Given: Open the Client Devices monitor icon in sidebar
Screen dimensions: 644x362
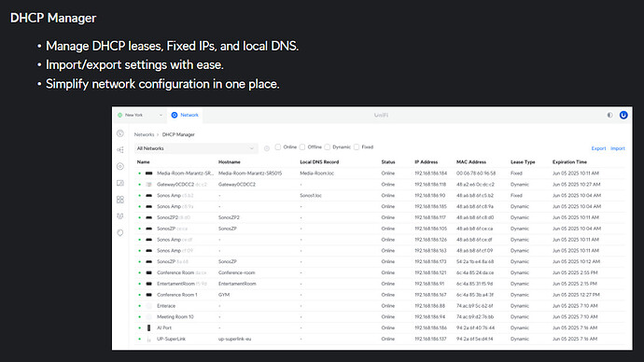Looking at the screenshot, I should (x=119, y=183).
